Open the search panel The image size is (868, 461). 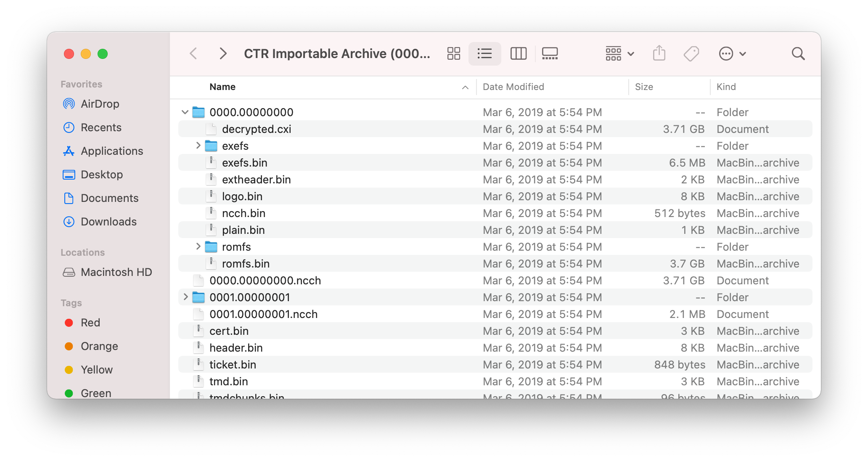(x=798, y=54)
